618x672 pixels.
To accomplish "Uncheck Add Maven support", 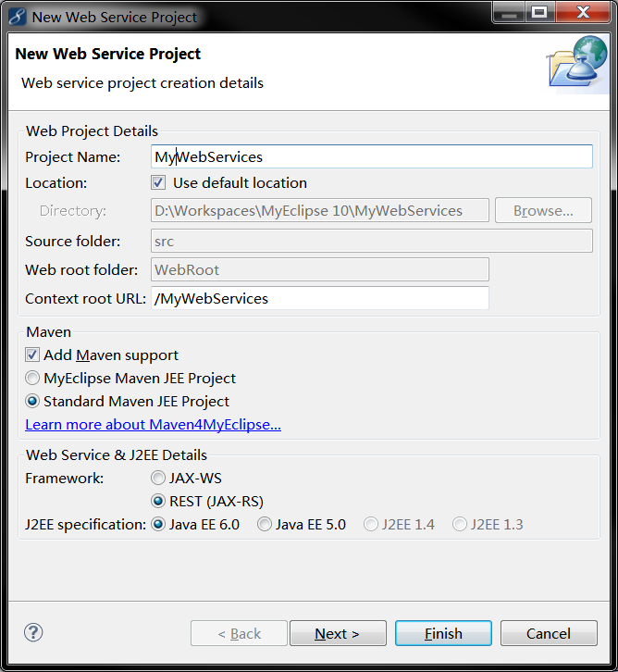I will click(32, 355).
